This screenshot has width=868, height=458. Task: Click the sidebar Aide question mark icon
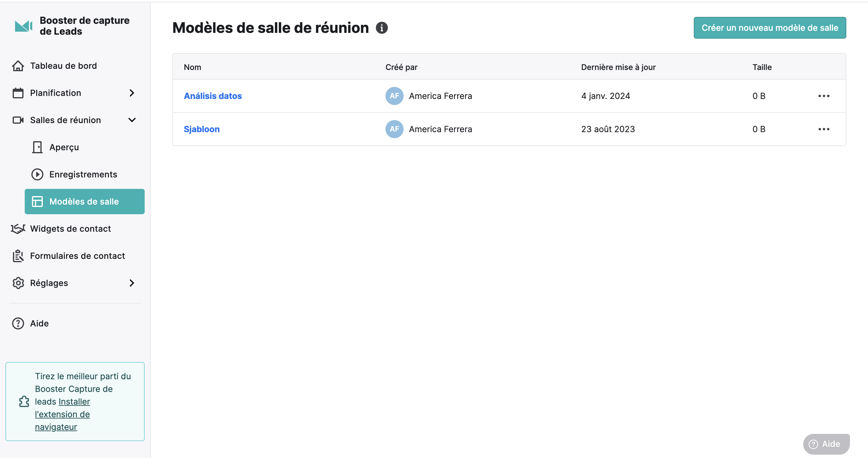18,323
